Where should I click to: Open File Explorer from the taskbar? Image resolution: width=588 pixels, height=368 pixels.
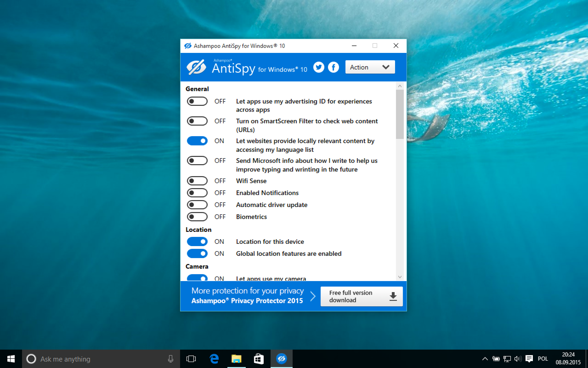(236, 359)
